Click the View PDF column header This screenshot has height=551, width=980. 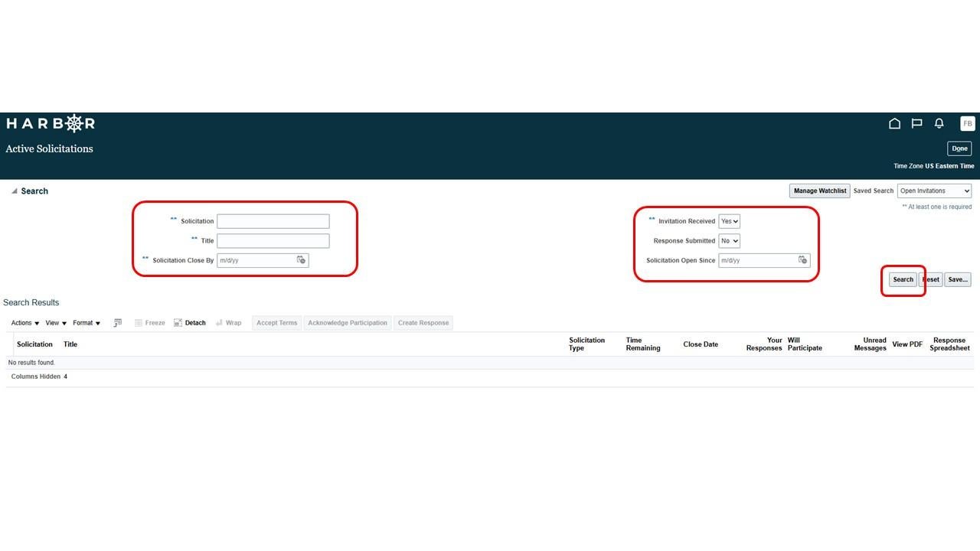point(907,344)
